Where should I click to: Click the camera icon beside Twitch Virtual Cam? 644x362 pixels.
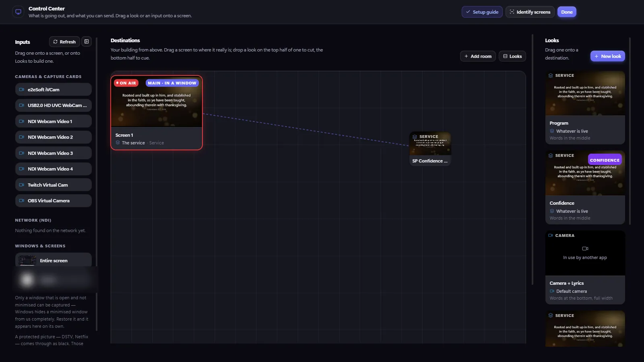coord(22,185)
